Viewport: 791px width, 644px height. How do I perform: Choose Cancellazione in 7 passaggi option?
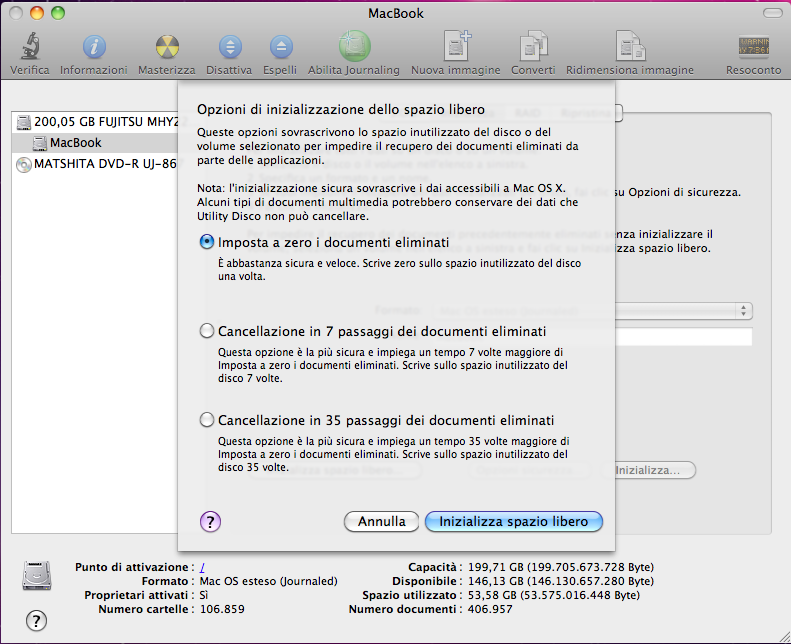pyautogui.click(x=207, y=331)
